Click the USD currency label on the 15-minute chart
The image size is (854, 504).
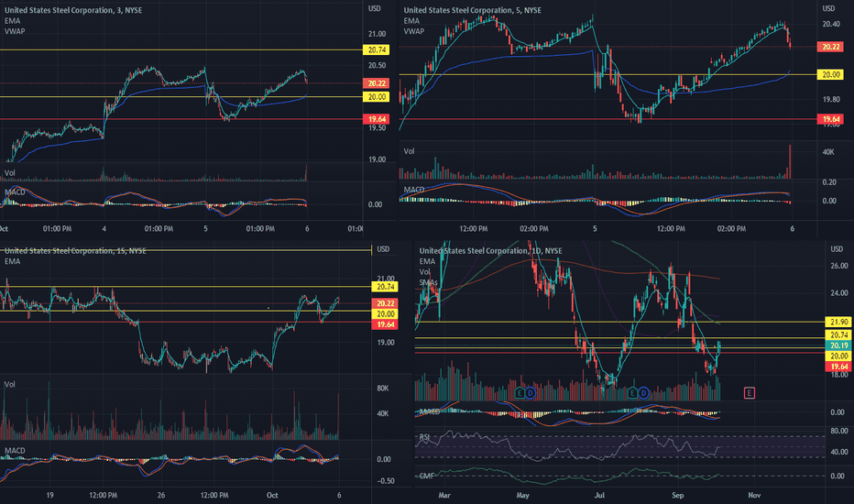[383, 249]
